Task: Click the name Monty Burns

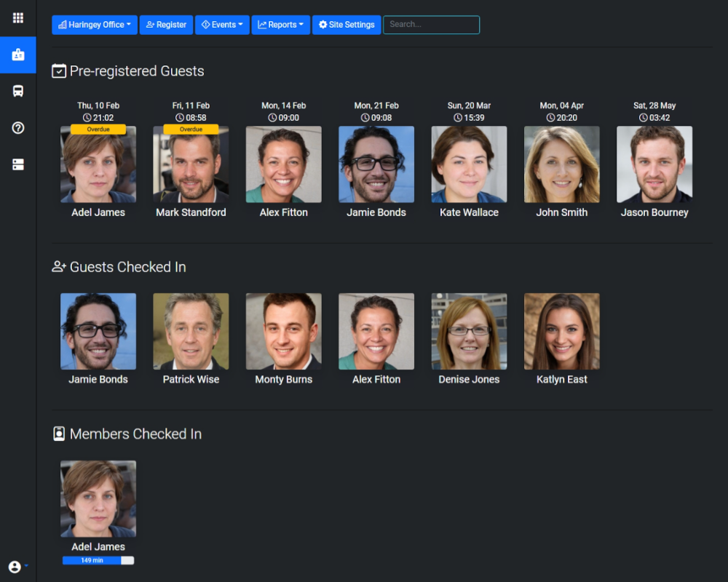Action: (284, 380)
